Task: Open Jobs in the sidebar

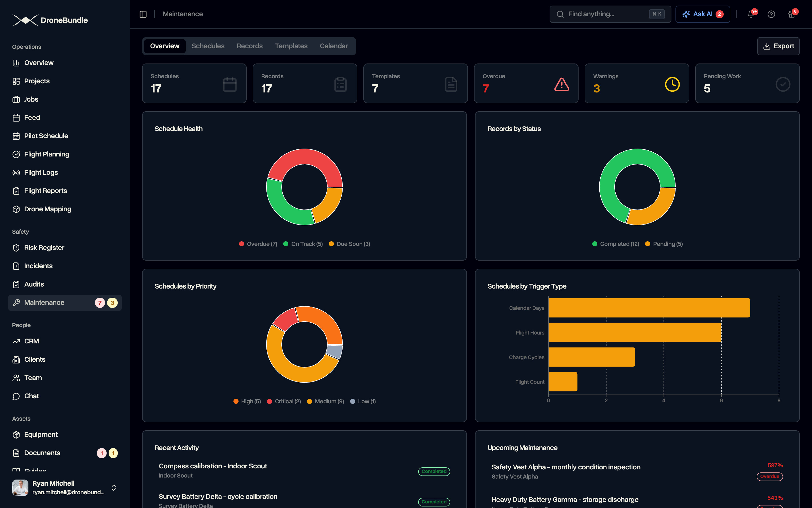Action: 65,100
